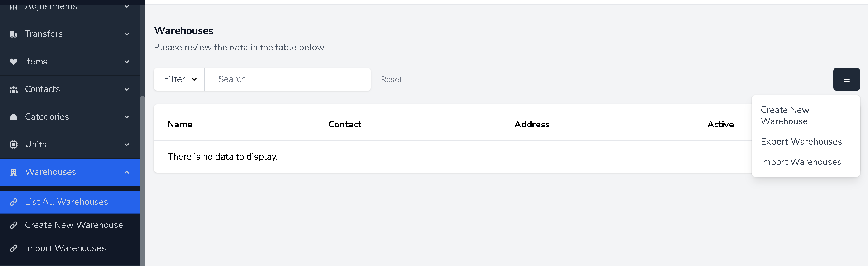Viewport: 868px width, 266px height.
Task: Click the hamburger menu icon button
Action: pos(846,79)
